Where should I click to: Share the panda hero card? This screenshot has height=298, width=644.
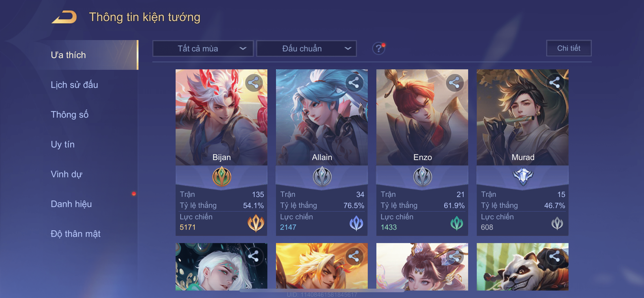[555, 256]
